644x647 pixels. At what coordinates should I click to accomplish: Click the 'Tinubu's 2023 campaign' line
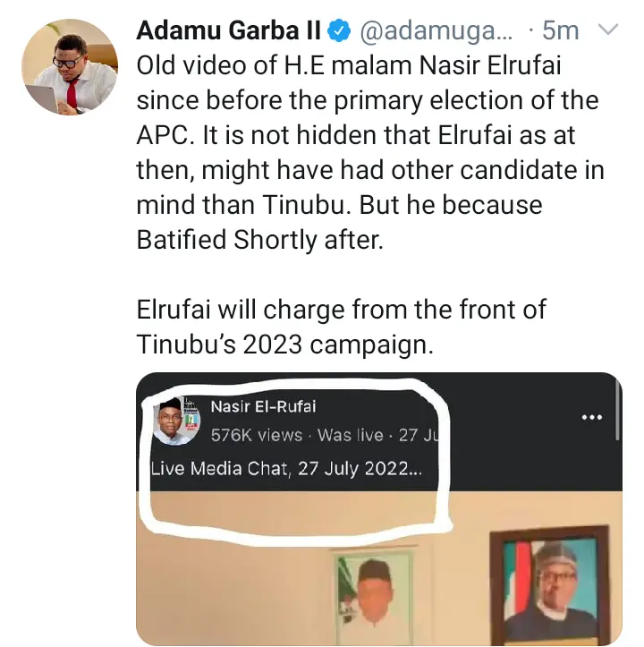(284, 345)
